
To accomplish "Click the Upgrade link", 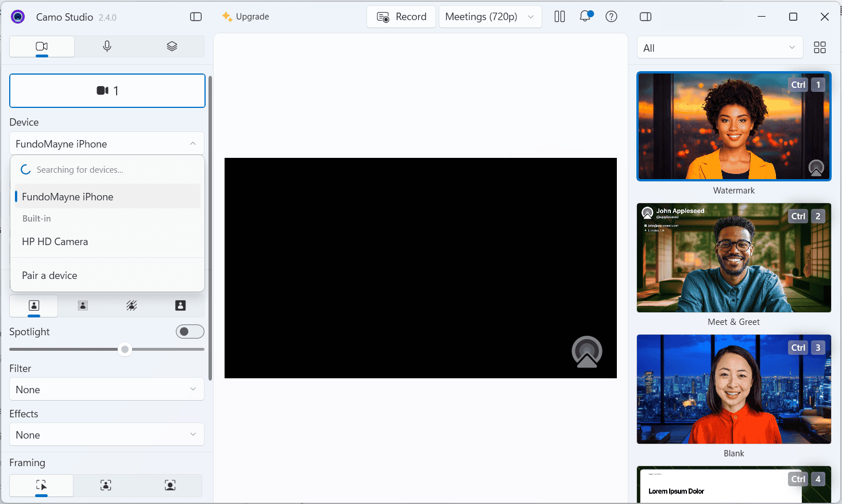I will 246,17.
